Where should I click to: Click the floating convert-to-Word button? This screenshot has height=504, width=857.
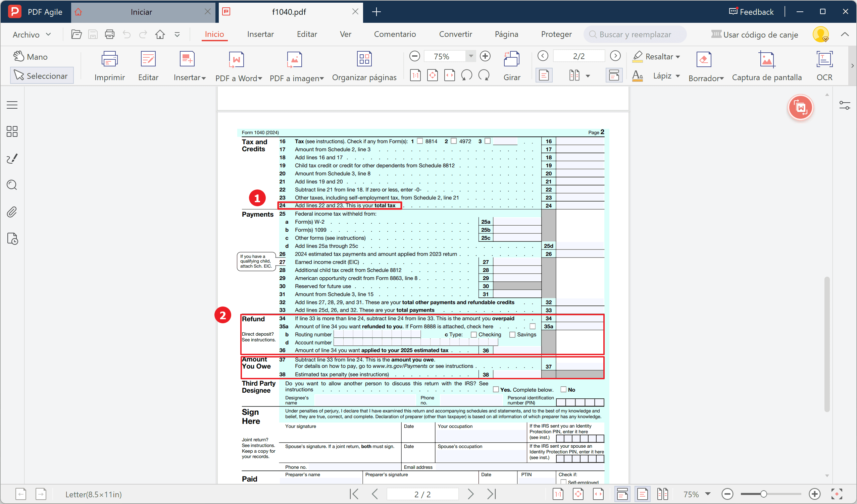coord(800,107)
